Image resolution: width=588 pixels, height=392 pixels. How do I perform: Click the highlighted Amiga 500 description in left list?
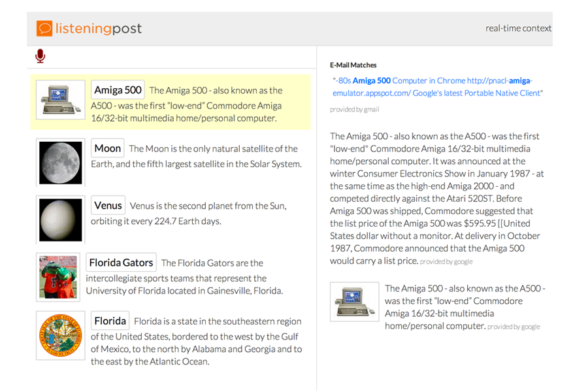[187, 104]
